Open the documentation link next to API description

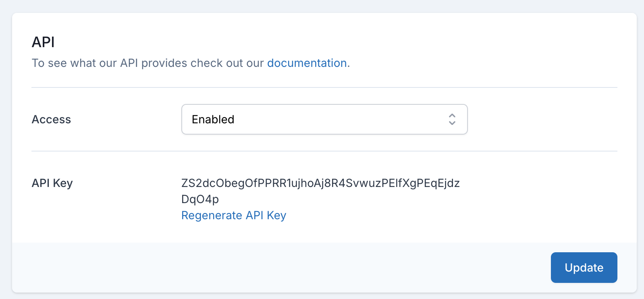pos(307,63)
